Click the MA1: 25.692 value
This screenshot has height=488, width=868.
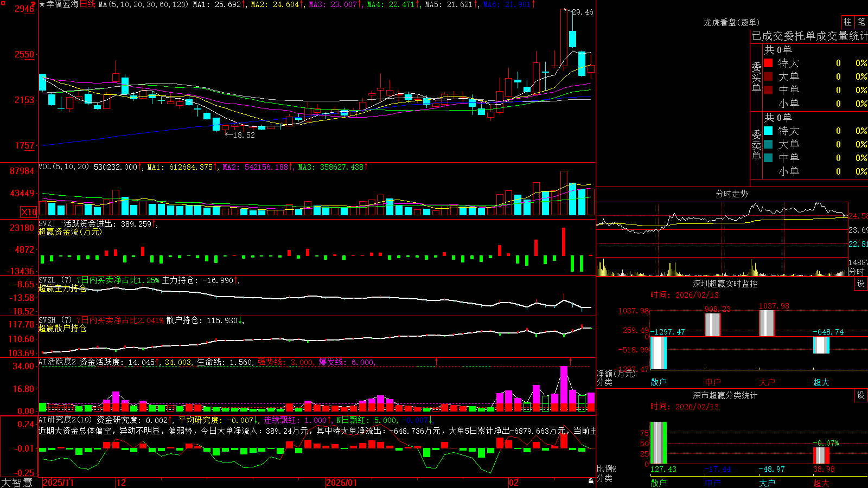click(217, 4)
